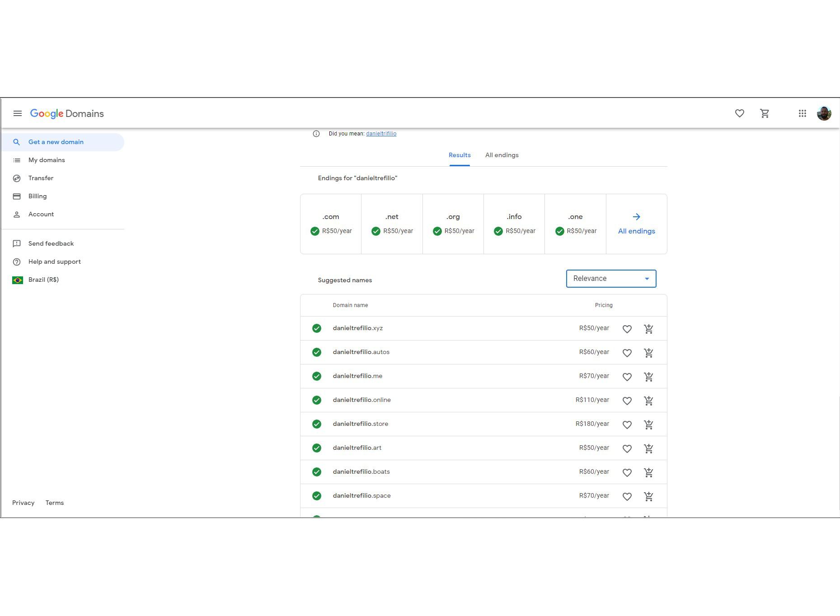Viewport: 840px width, 616px height.
Task: Open Account page
Action: pyautogui.click(x=62, y=215)
